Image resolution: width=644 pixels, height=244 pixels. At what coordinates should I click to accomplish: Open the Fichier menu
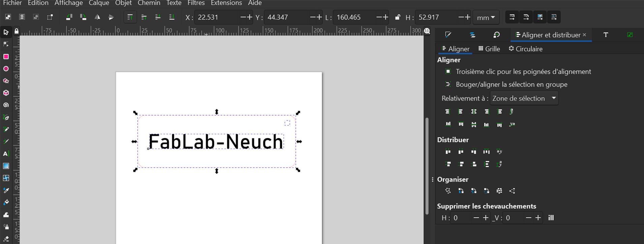(12, 3)
